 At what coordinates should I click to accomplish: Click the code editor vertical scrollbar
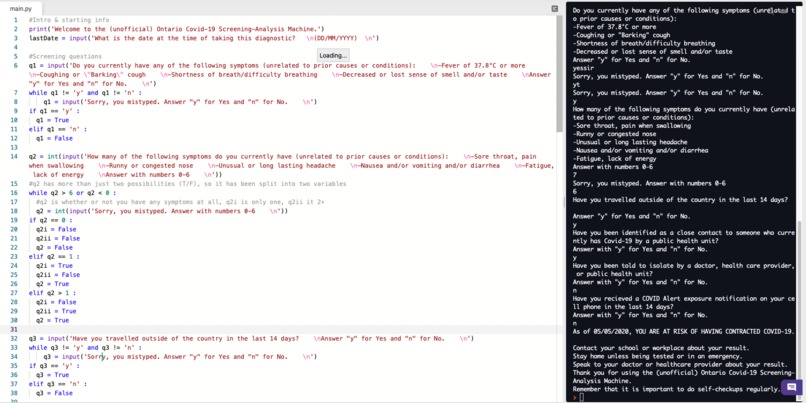[561, 72]
